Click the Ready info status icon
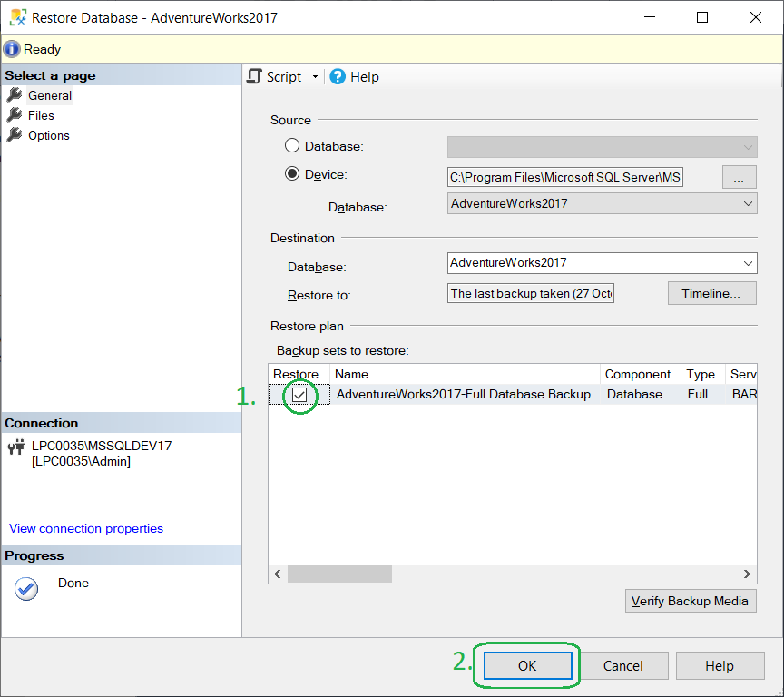 pyautogui.click(x=12, y=49)
